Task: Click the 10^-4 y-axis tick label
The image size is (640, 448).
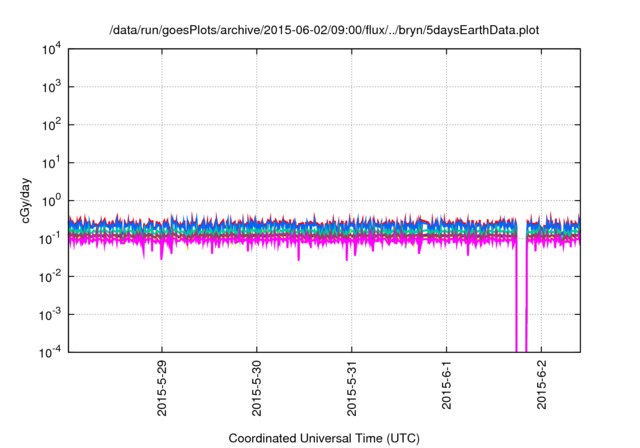Action: coord(50,352)
